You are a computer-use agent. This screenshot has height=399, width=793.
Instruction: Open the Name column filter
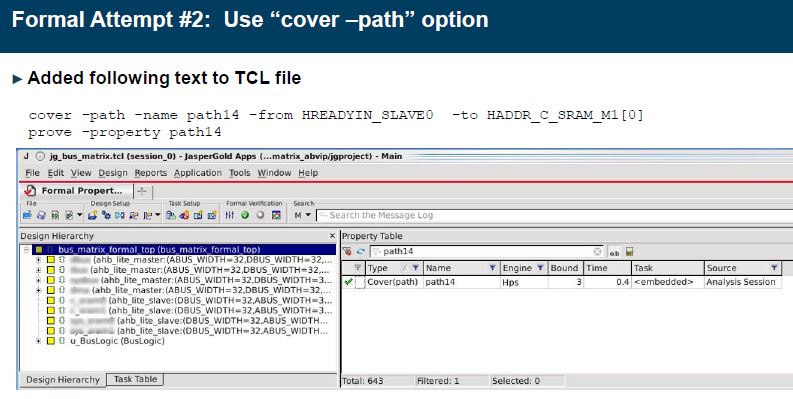(492, 268)
